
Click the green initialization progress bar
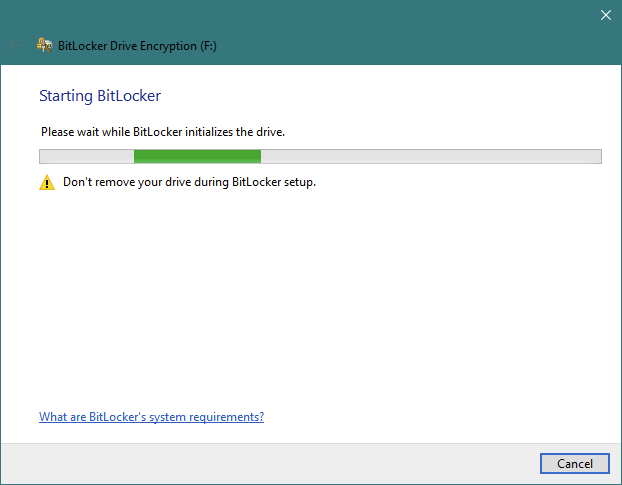[x=320, y=156]
